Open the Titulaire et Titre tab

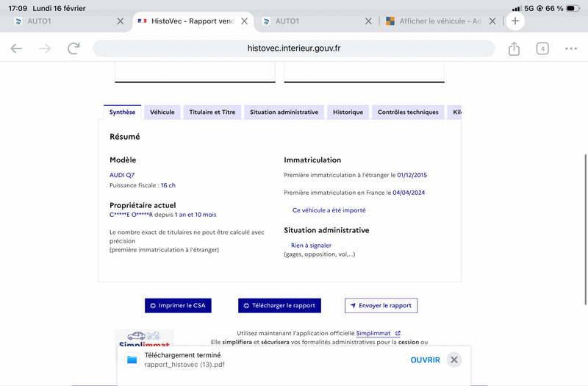pos(212,112)
